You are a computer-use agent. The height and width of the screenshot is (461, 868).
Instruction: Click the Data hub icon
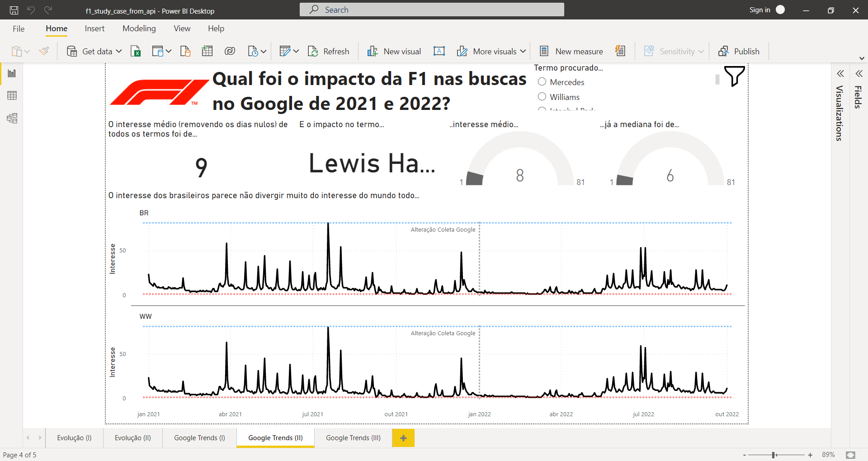pos(157,51)
